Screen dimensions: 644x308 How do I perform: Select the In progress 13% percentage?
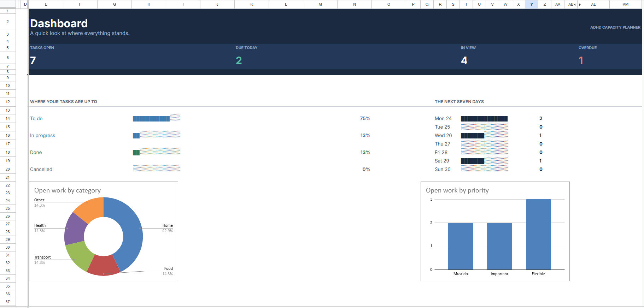(x=365, y=135)
